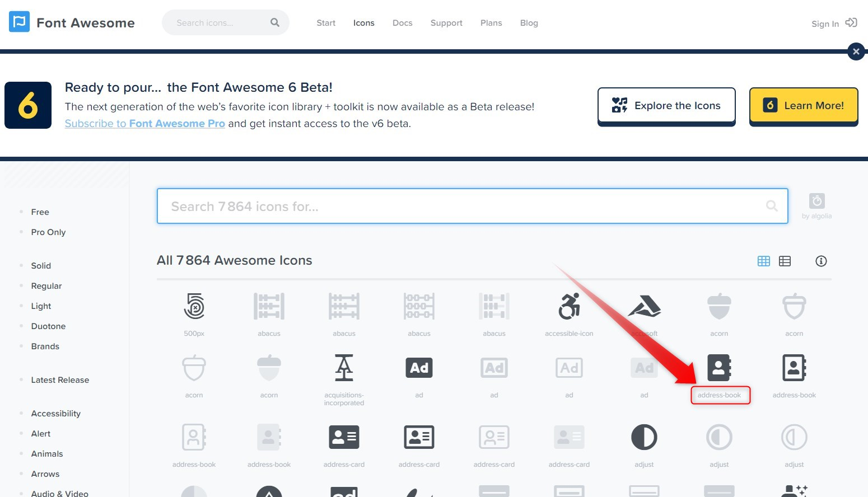Focus the Search 7864 icons field
Viewport: 868px width, 497px height.
tap(473, 206)
